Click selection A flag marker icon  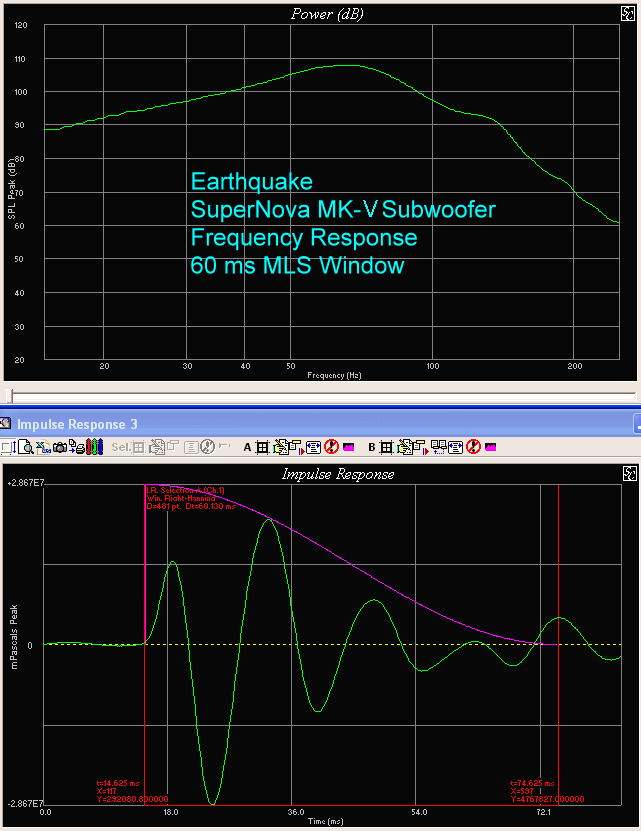point(296,448)
